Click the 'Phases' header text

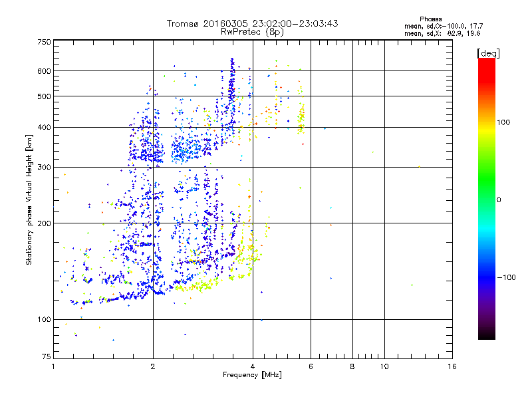[x=430, y=19]
